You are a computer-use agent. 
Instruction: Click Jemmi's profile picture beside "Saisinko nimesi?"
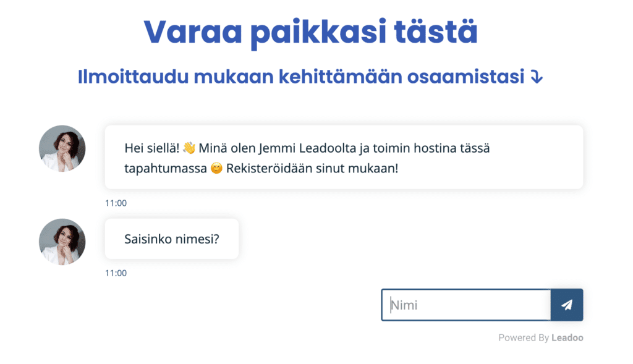[x=62, y=242]
